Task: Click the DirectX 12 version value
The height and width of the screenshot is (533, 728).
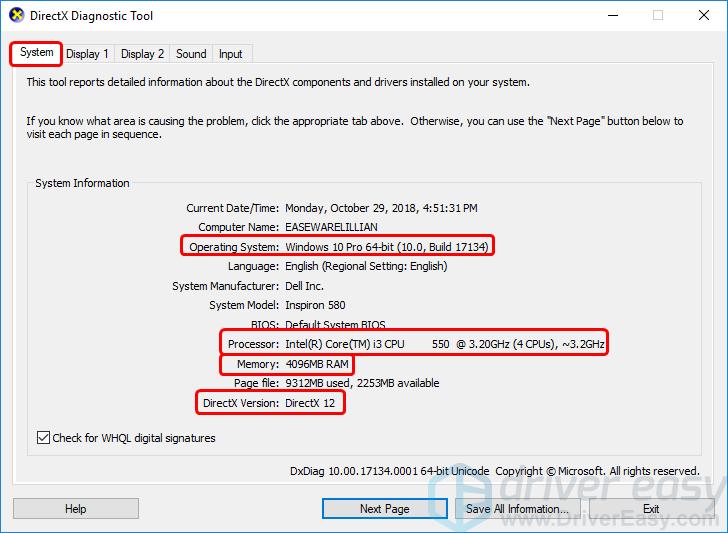Action: (x=310, y=403)
